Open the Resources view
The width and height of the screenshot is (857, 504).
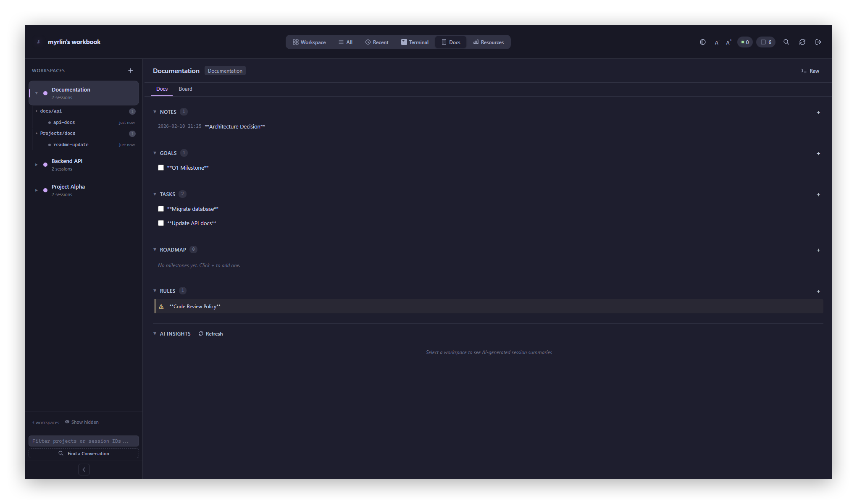coord(488,42)
